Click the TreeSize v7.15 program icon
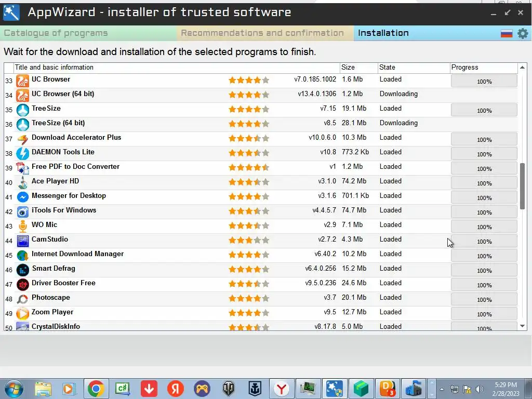Screen dimensions: 532x399 [23, 110]
